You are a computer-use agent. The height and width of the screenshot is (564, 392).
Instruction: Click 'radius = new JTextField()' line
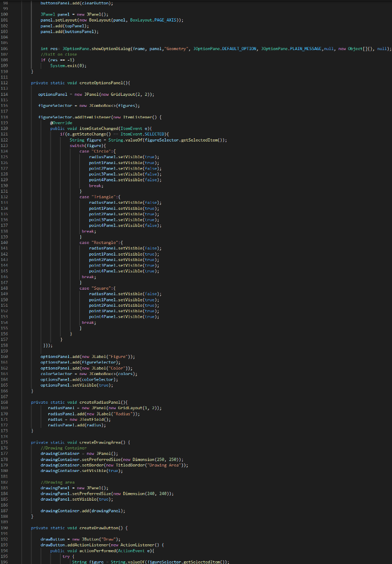point(79,420)
